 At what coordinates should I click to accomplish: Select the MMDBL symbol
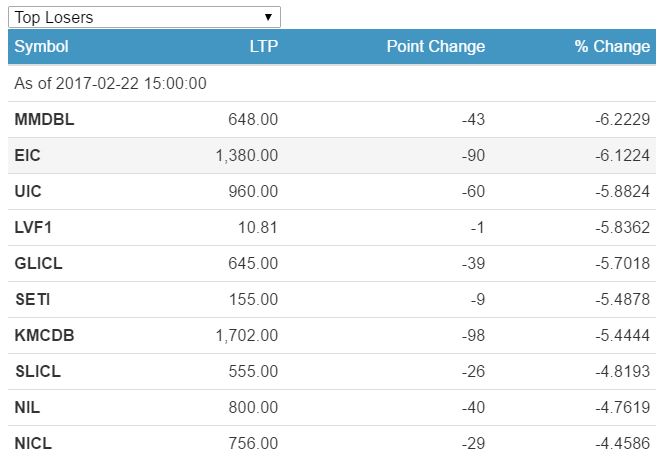tap(45, 120)
